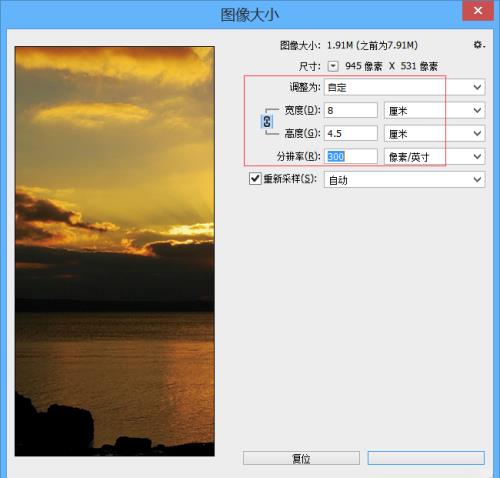Open the resolution unit dropdown 像素/英寸

[434, 157]
